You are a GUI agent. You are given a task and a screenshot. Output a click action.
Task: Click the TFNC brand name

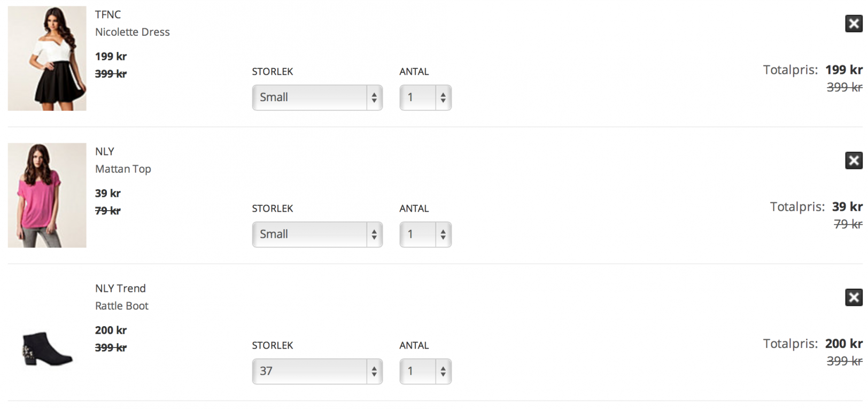point(108,14)
